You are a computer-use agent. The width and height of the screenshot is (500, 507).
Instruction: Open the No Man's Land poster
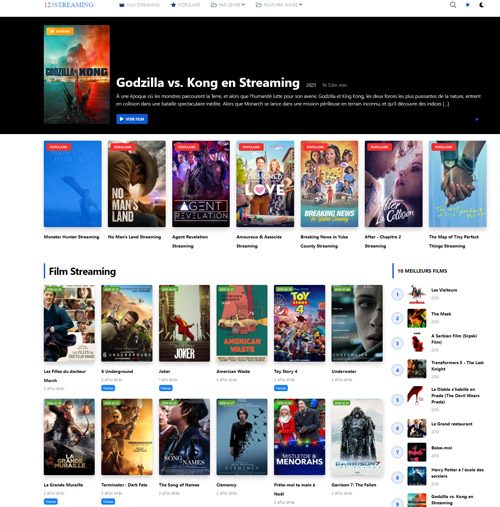pos(137,184)
